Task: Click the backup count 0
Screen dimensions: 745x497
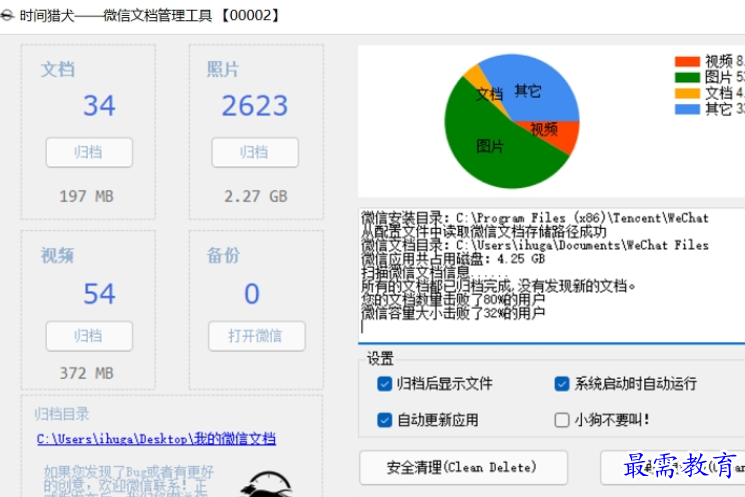Action: [x=252, y=294]
